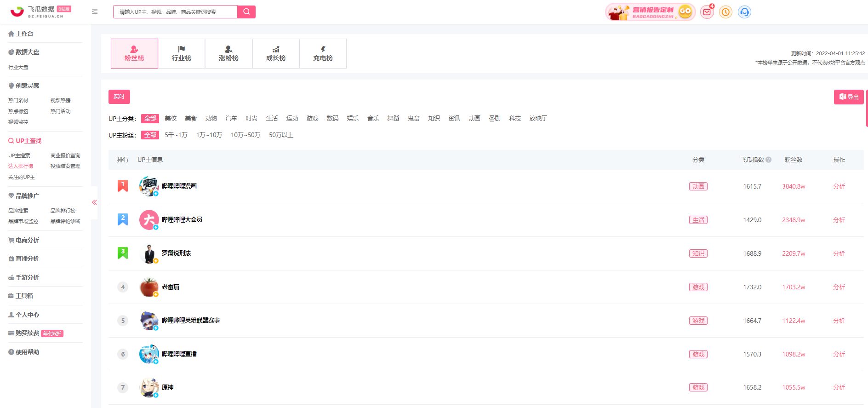Image resolution: width=868 pixels, height=408 pixels.
Task: Click 分析 for 老番茄
Action: tap(839, 287)
